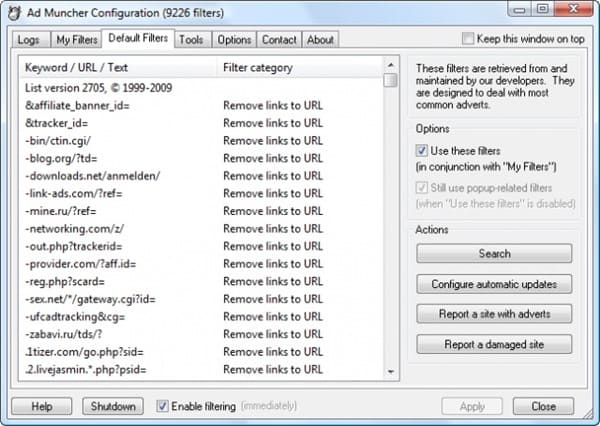Click the filter list scrollbar thumb
The height and width of the screenshot is (426, 600).
coord(391,80)
